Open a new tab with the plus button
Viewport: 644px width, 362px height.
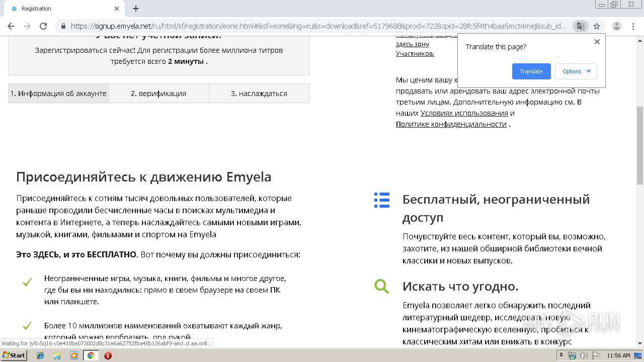point(136,9)
